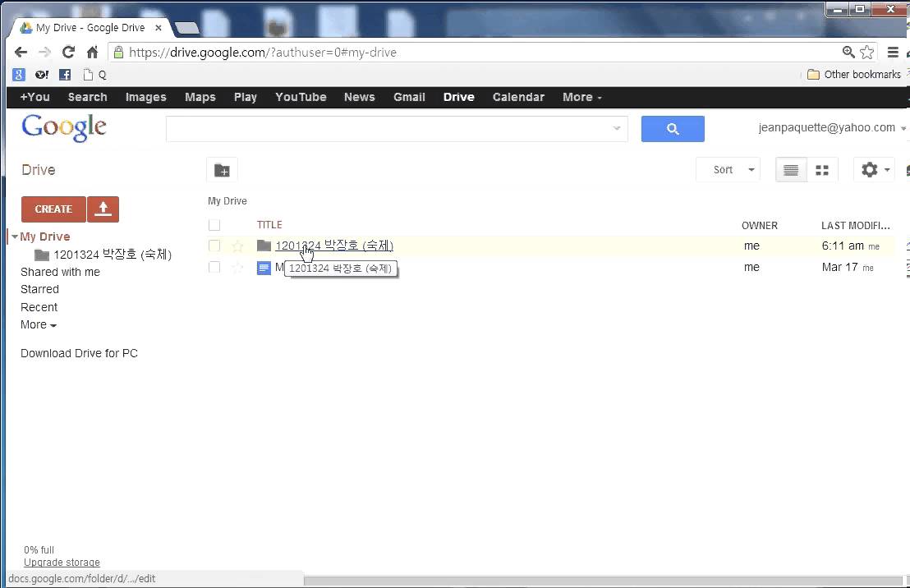The image size is (910, 588).
Task: Click the blue search button
Action: 673,129
